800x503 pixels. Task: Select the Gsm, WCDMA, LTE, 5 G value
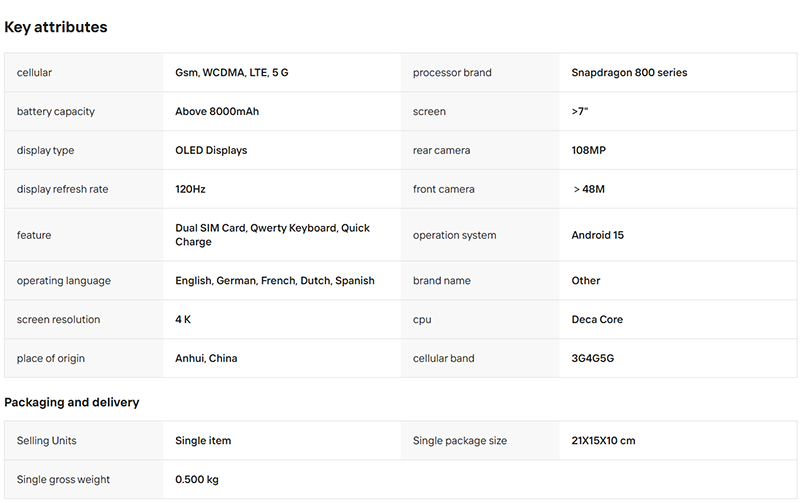pos(232,72)
